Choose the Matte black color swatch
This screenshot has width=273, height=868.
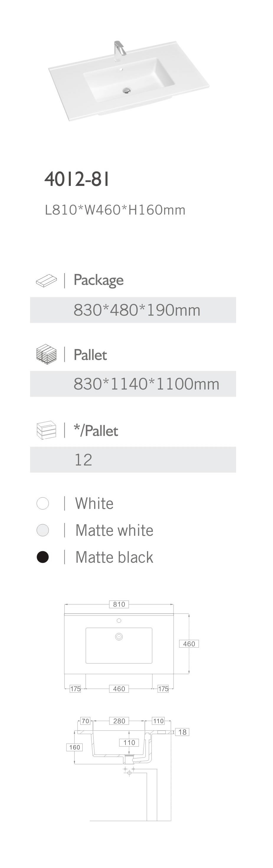point(43,557)
